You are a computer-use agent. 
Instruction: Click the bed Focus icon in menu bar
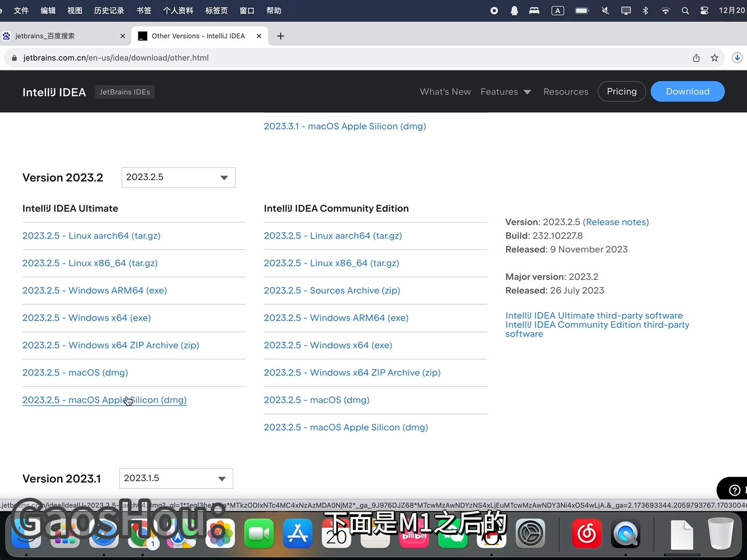coord(534,10)
